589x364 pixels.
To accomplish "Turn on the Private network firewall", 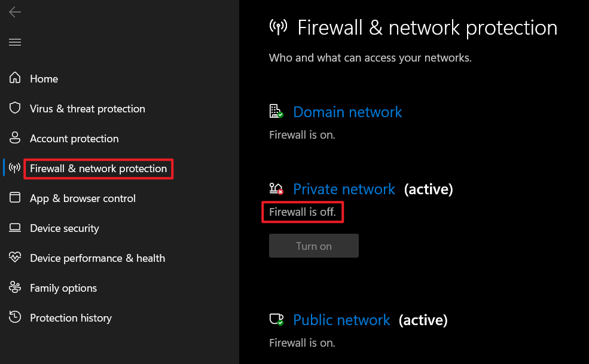I will (x=313, y=246).
